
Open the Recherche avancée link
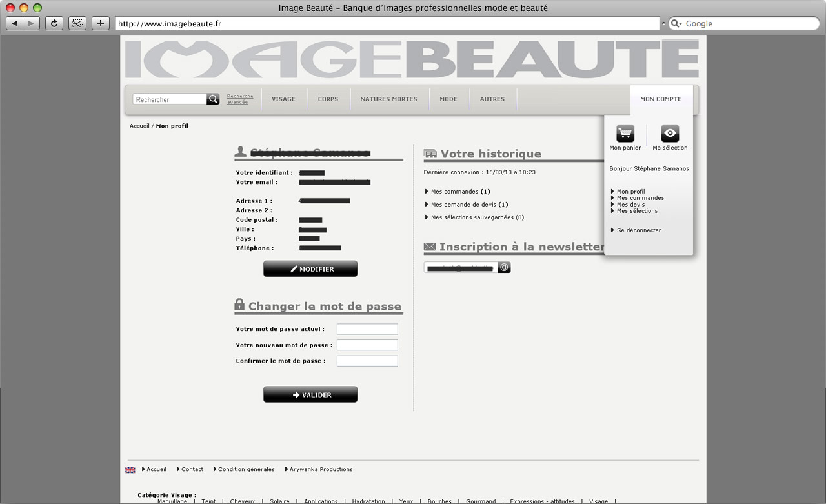[x=240, y=99]
